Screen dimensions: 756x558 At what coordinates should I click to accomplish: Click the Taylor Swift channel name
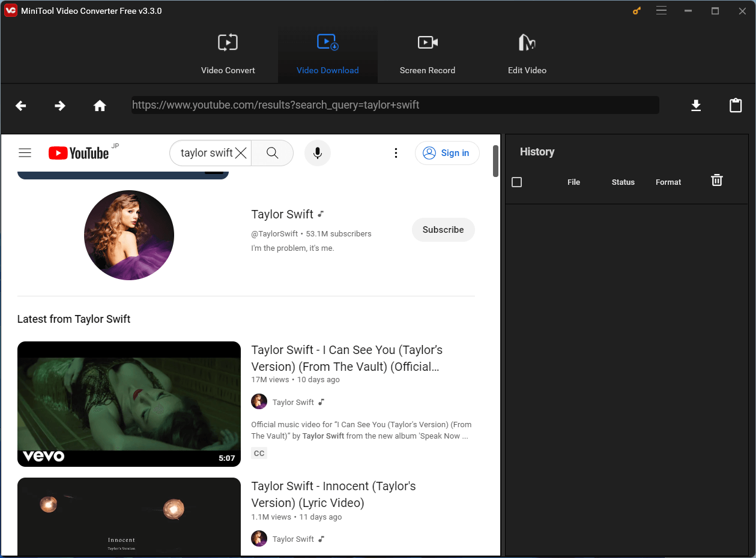(282, 214)
